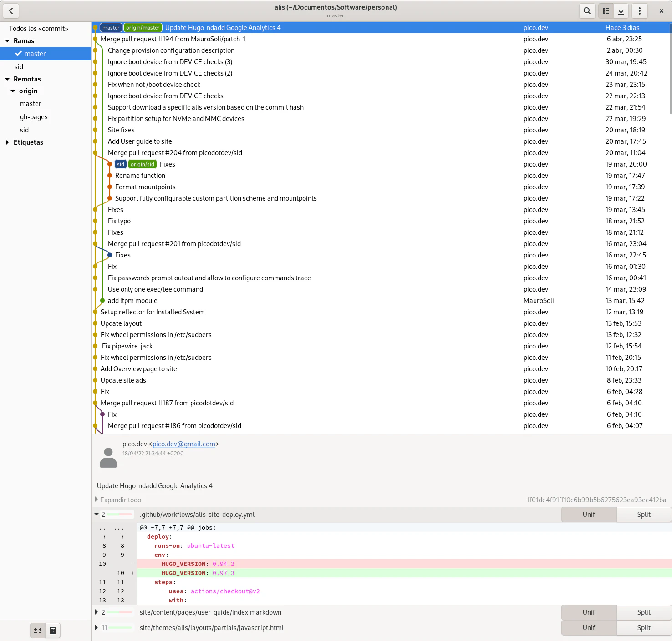Screen dimensions: 672x641
Task: Click the pico.dev@gmail.com email link
Action: 184,444
